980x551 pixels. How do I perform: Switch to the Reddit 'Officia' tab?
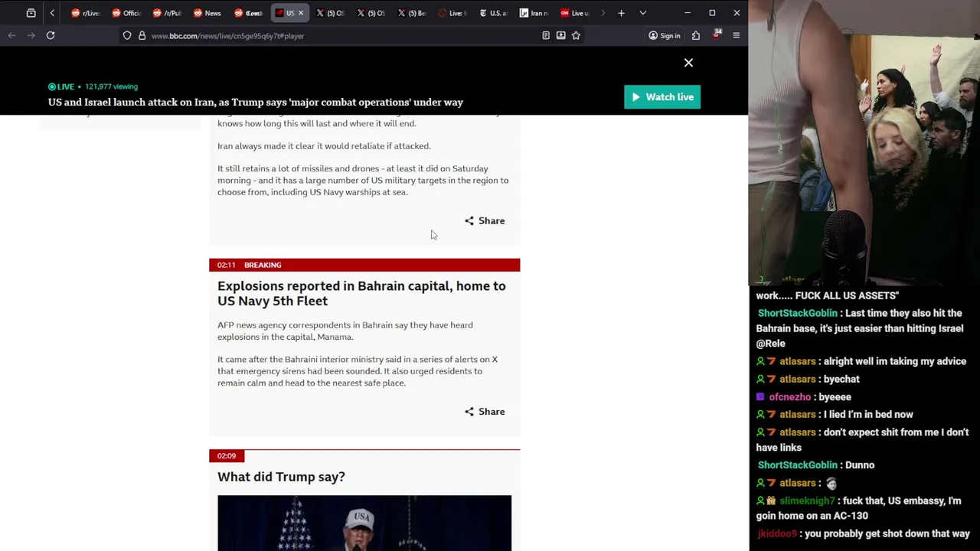[126, 13]
